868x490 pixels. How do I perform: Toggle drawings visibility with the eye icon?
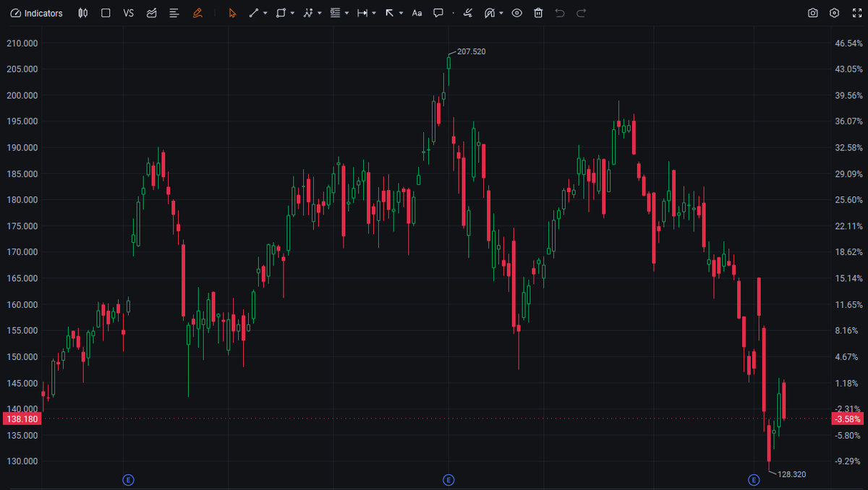click(516, 13)
